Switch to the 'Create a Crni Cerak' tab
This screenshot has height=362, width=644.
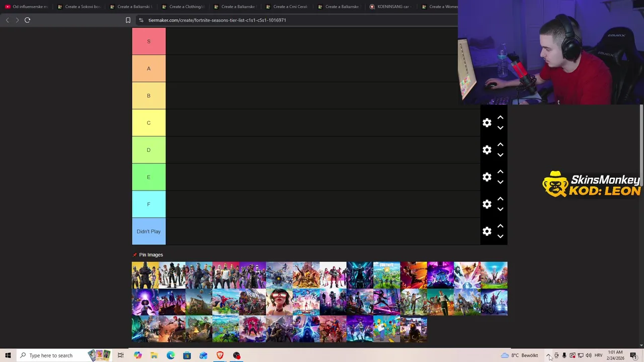pyautogui.click(x=287, y=7)
